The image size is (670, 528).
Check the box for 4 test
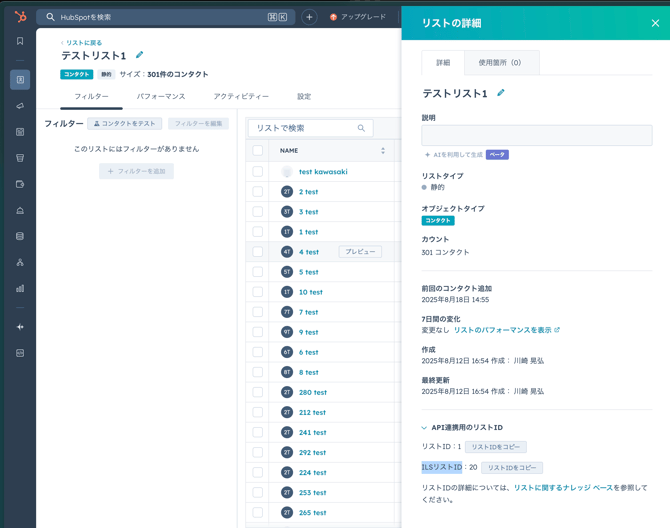pyautogui.click(x=258, y=252)
